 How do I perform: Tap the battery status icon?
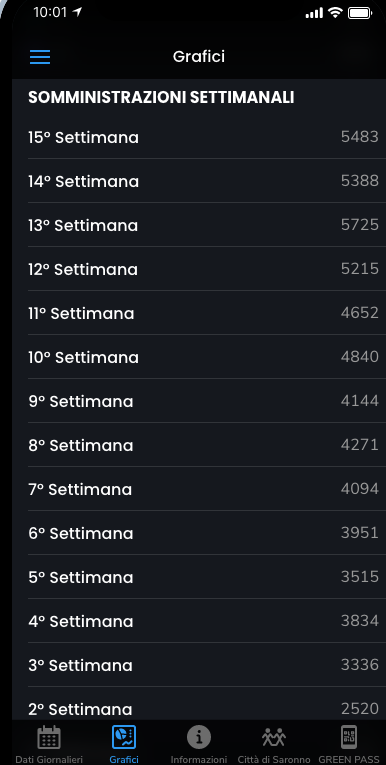tap(360, 13)
